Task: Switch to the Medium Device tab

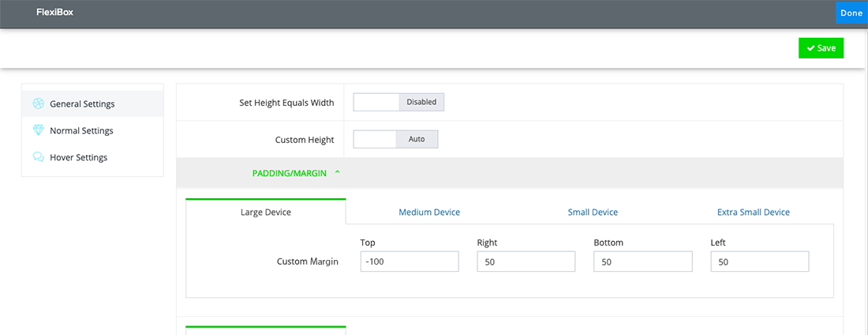Action: click(x=429, y=212)
